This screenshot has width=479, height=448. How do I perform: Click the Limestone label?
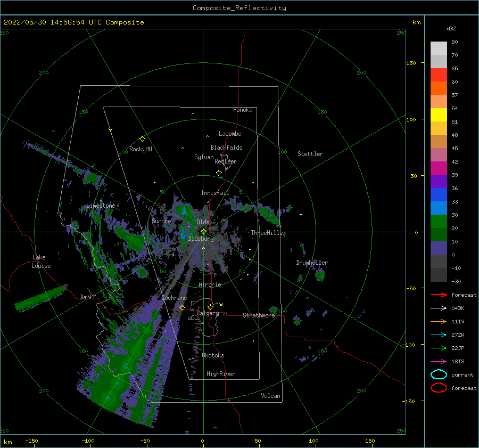(101, 206)
